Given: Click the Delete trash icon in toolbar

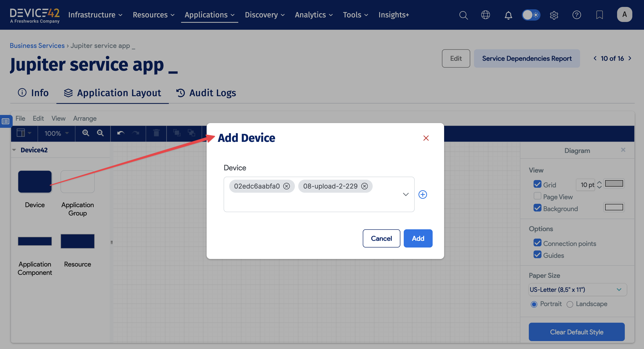Looking at the screenshot, I should (157, 133).
